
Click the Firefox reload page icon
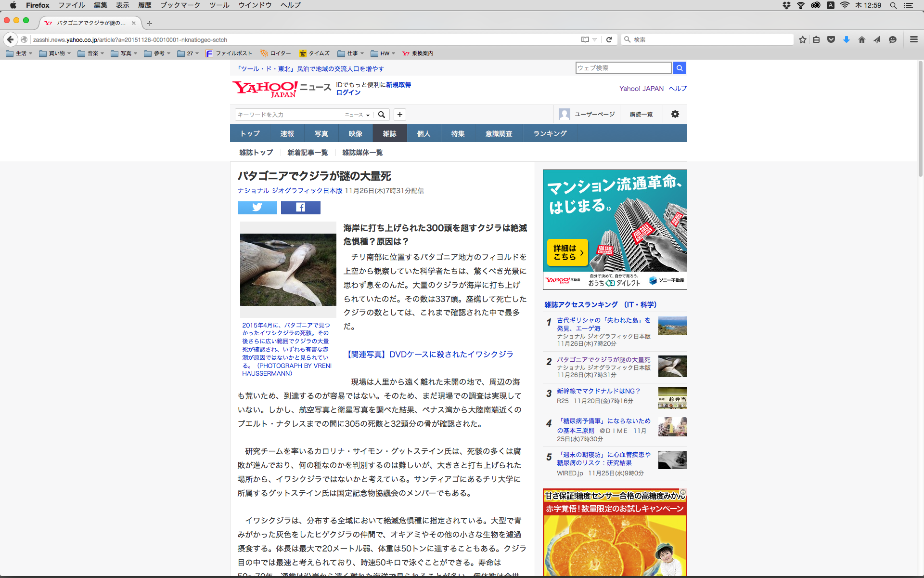tap(609, 39)
